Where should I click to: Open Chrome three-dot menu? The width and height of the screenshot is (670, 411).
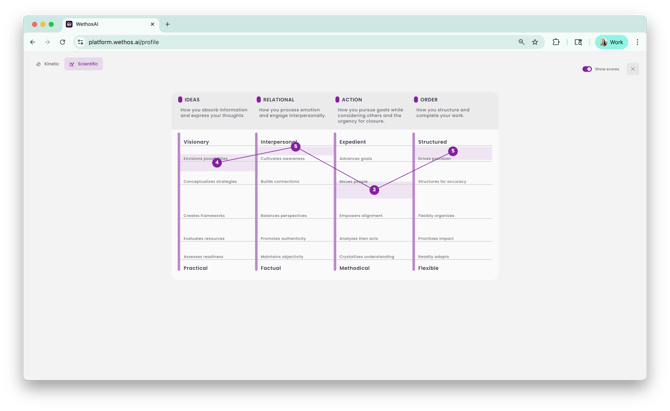[x=637, y=42]
